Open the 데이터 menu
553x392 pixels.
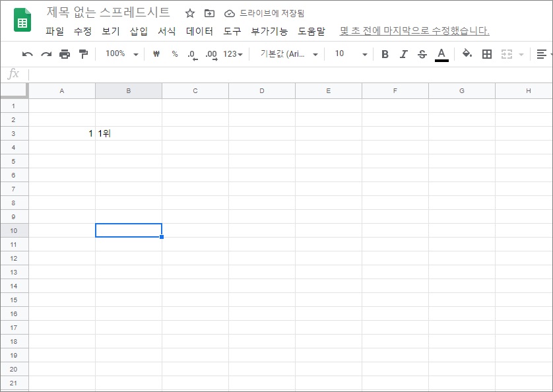tap(199, 31)
